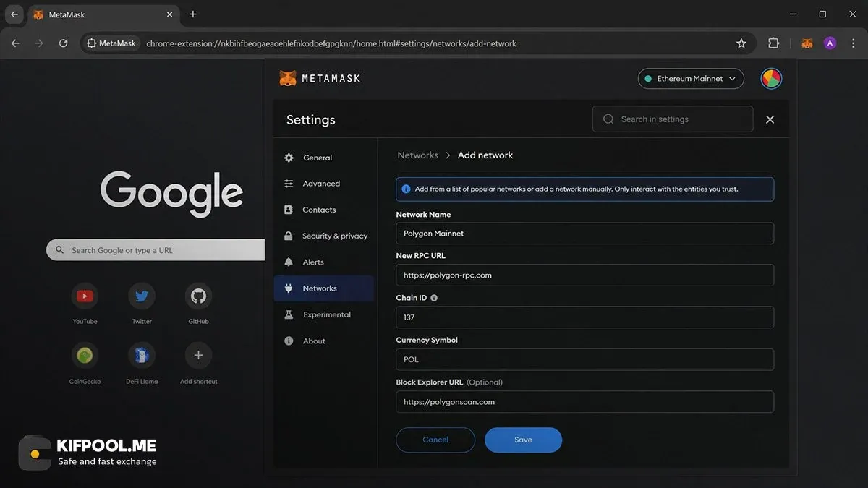Click the Security lock icon
The width and height of the screenshot is (868, 488).
pyautogui.click(x=289, y=236)
